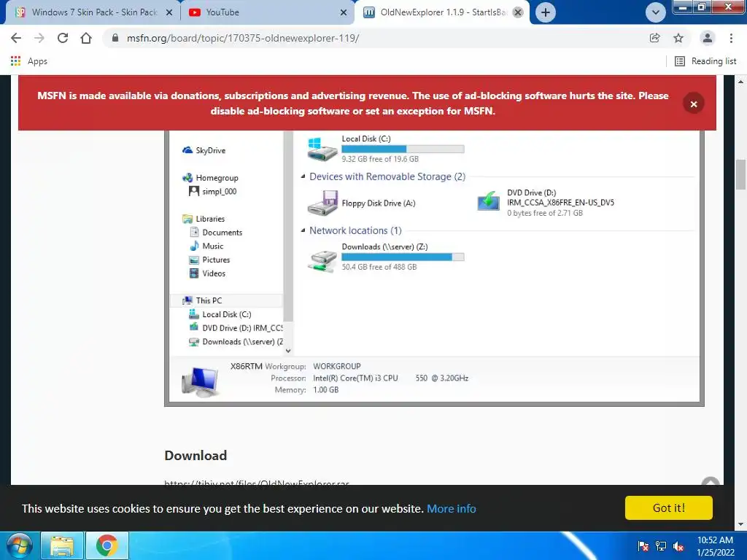
Task: Close the OldNewExplorer tab
Action: [x=518, y=12]
